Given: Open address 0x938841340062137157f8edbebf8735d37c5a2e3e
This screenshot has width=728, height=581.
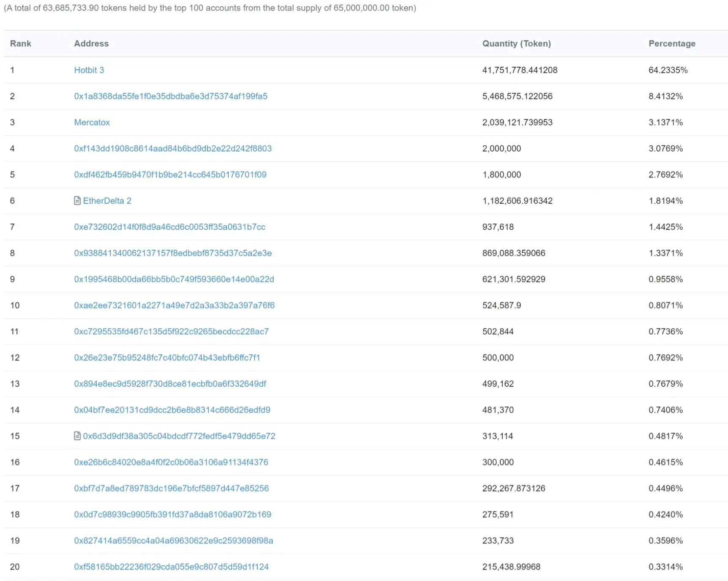Looking at the screenshot, I should pos(173,253).
